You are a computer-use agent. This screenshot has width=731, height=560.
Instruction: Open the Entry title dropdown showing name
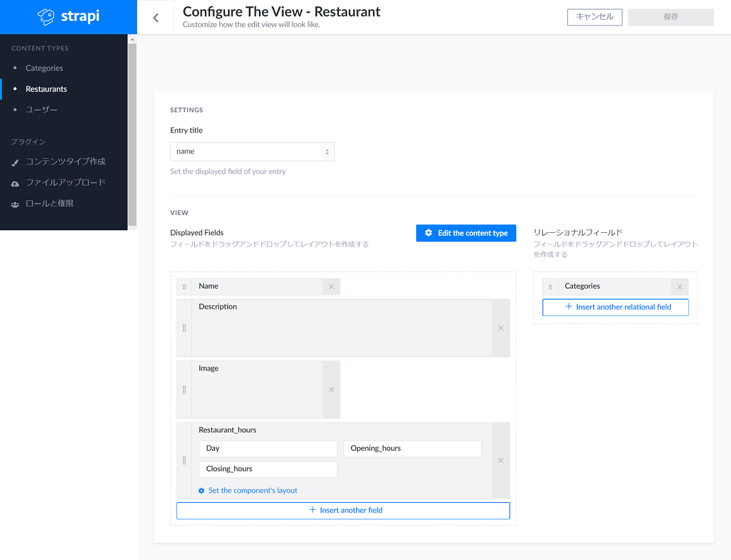point(252,152)
